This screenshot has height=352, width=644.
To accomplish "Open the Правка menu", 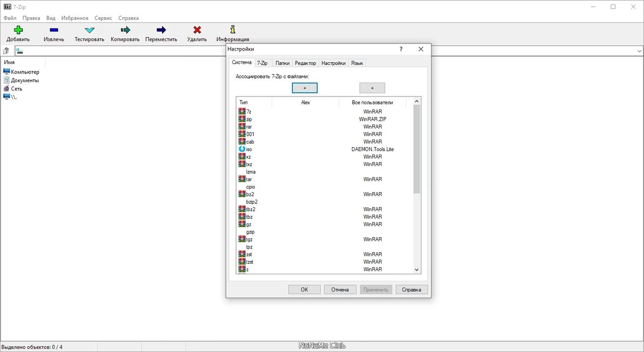I will tap(32, 18).
